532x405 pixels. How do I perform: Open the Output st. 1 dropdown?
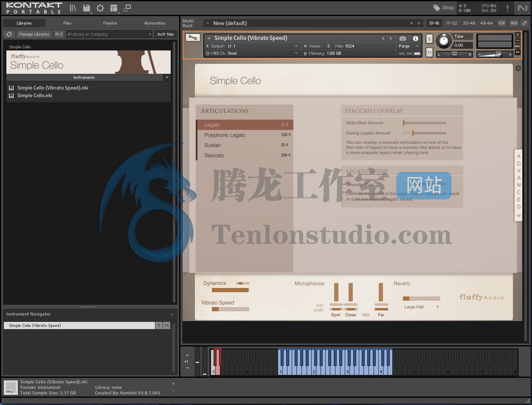[252, 46]
